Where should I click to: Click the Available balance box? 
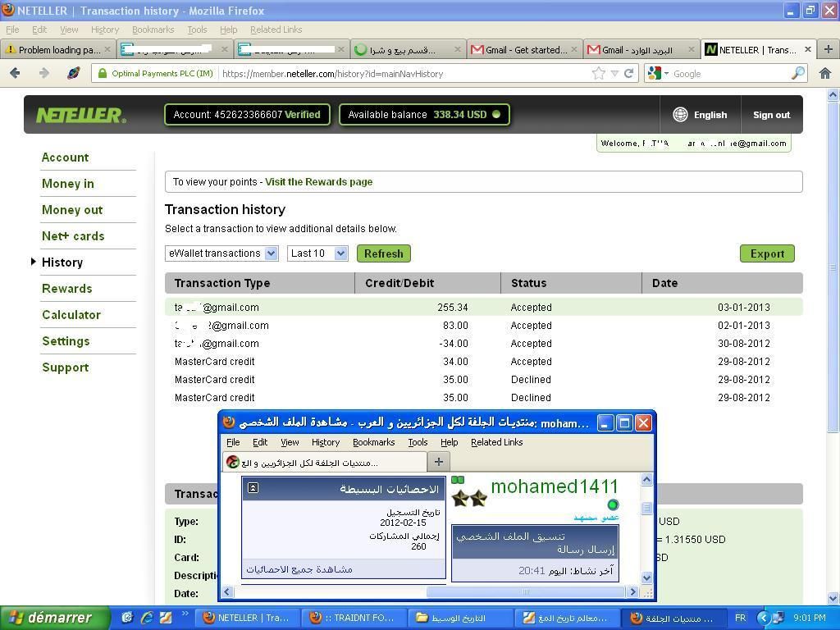[x=424, y=115]
